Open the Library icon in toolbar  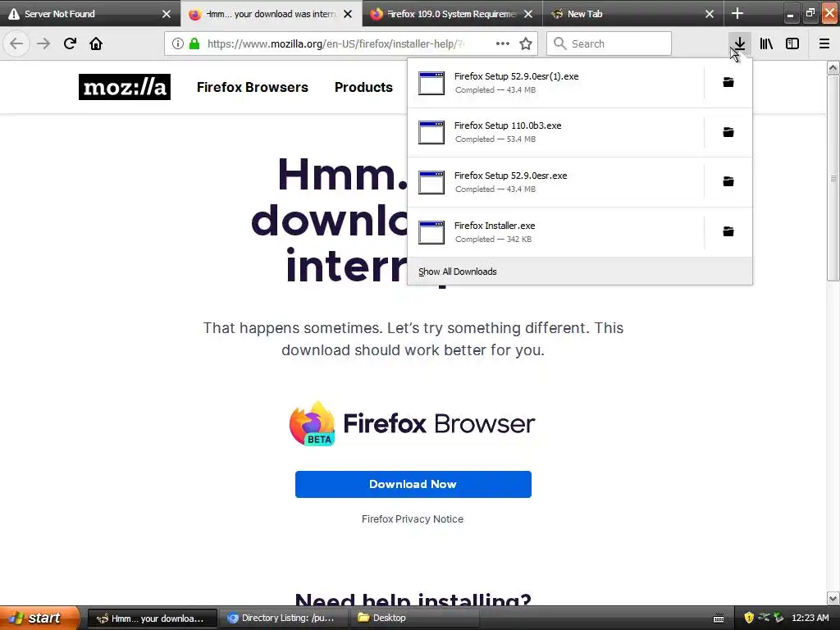click(766, 43)
